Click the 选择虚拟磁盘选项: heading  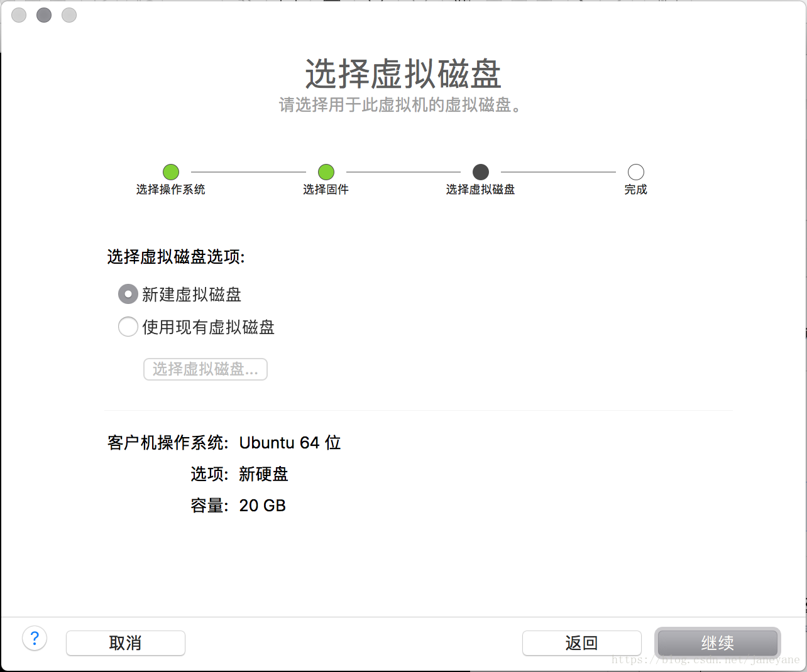(x=176, y=257)
